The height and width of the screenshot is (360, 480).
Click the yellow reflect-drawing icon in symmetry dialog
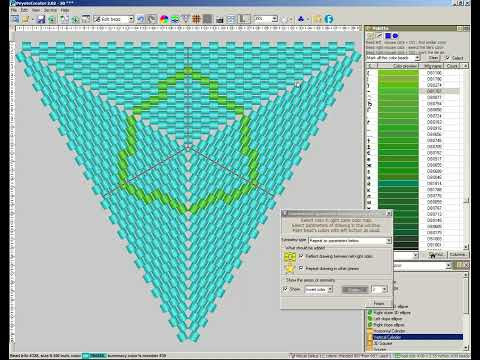click(x=290, y=256)
